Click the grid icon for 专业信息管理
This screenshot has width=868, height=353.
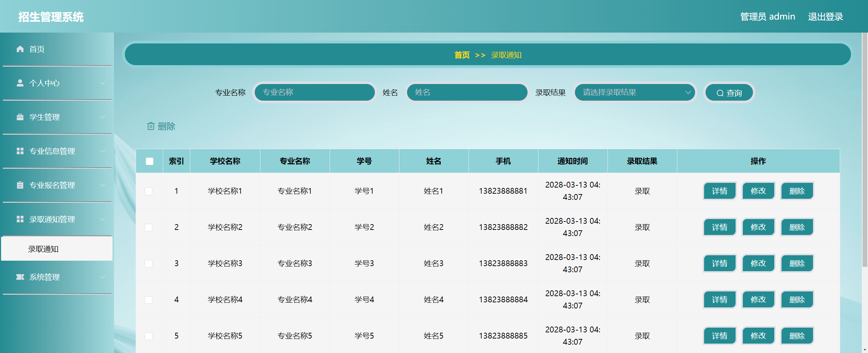[20, 151]
